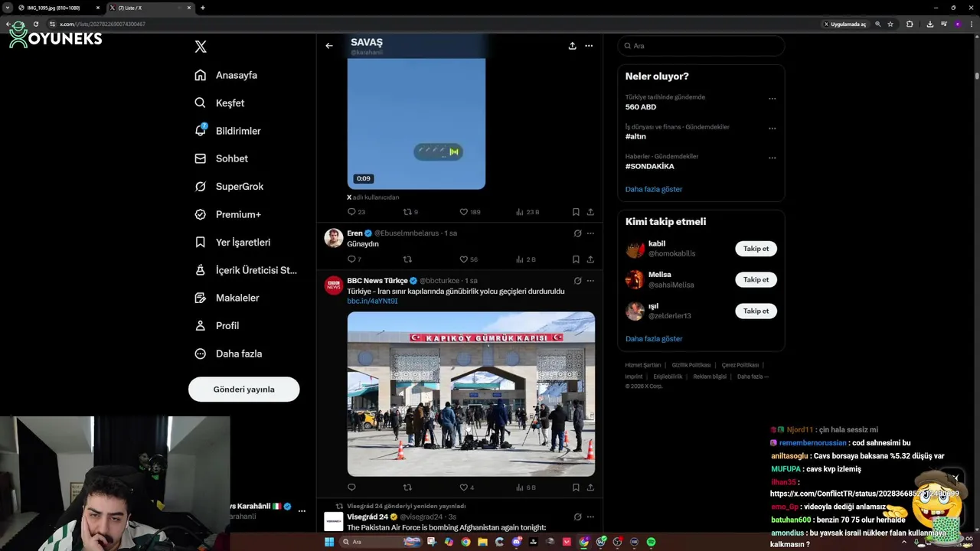
Task: Open Makaleler in sidebar
Action: click(227, 298)
